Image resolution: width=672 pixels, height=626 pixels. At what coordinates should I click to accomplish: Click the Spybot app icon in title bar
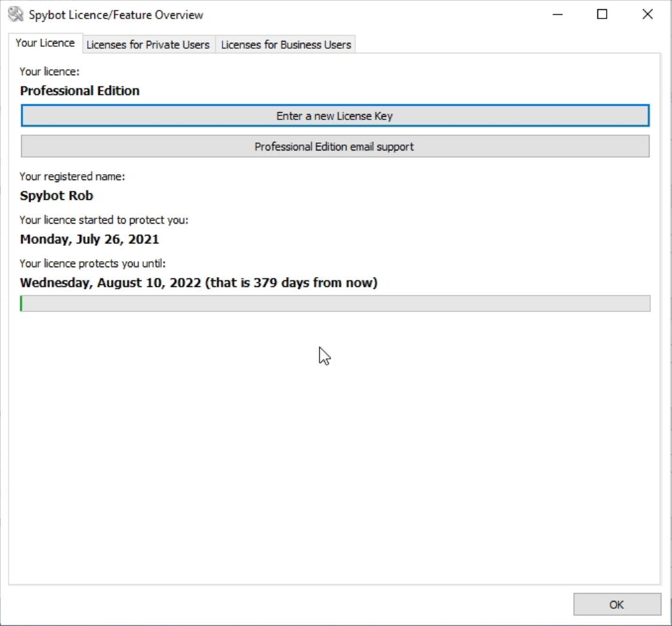16,14
